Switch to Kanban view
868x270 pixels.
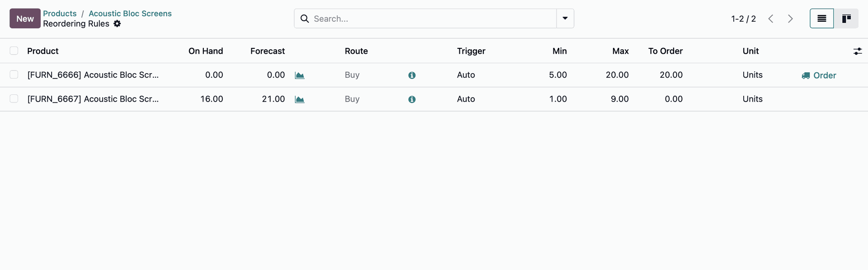846,19
